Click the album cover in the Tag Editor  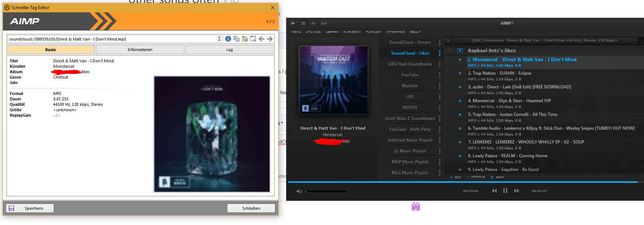212,134
